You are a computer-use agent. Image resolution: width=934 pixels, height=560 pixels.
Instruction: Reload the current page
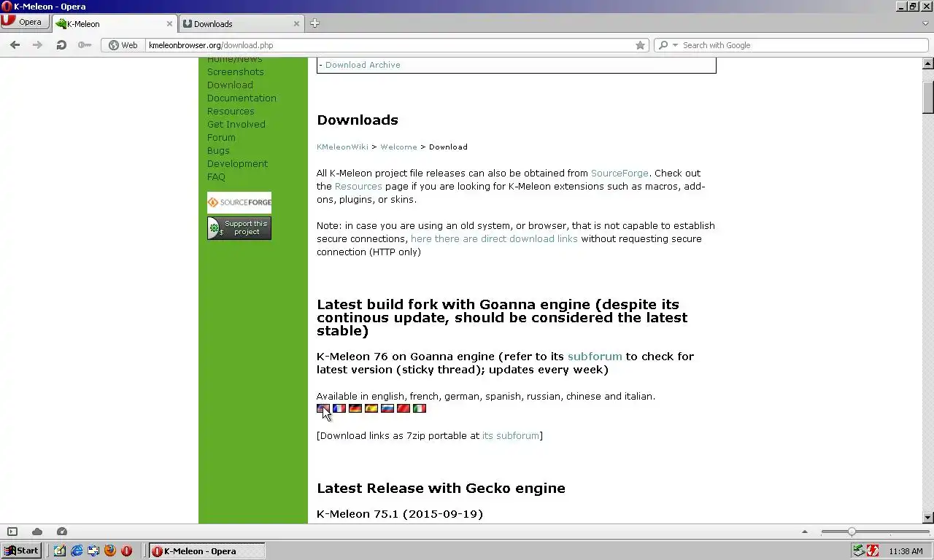(x=61, y=45)
